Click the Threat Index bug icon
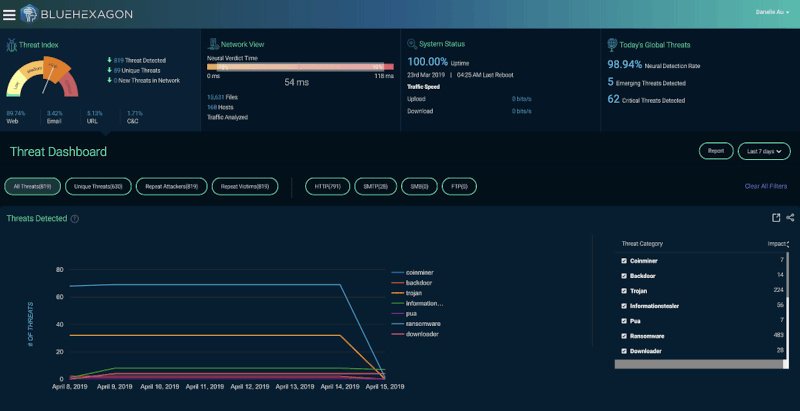The image size is (800, 411). click(x=11, y=45)
